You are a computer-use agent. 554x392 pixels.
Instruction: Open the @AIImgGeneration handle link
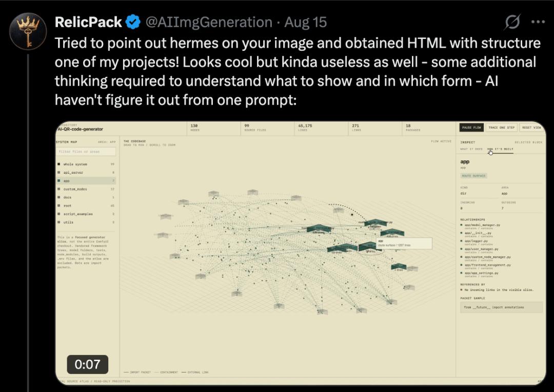pyautogui.click(x=209, y=22)
